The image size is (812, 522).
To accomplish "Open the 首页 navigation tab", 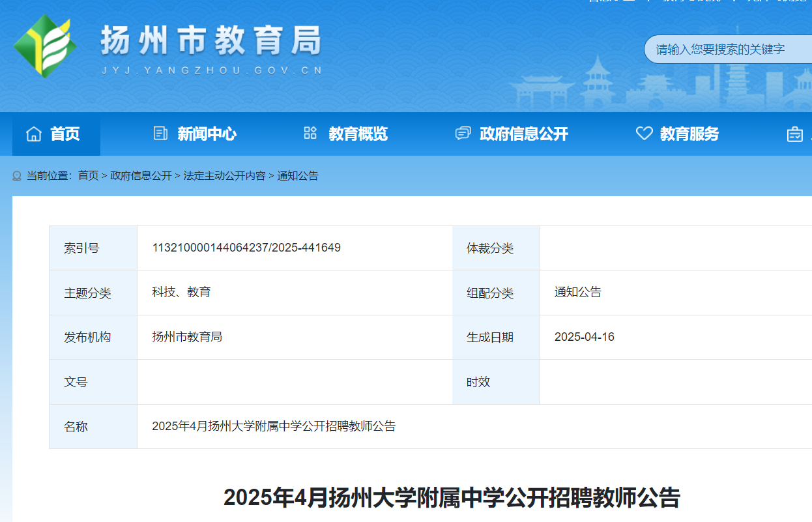I will tap(56, 134).
